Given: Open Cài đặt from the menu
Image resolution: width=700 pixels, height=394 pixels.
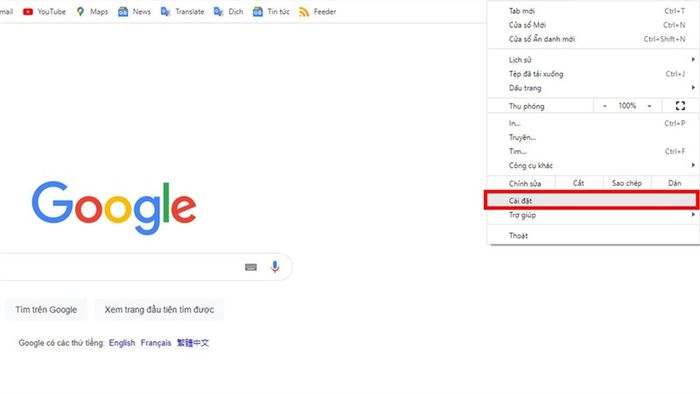Looking at the screenshot, I should [592, 200].
